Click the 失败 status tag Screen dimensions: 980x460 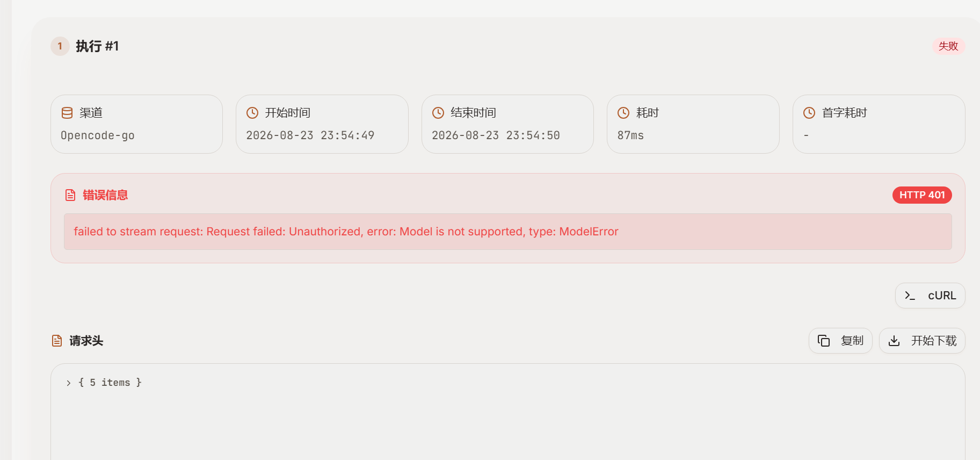[948, 46]
